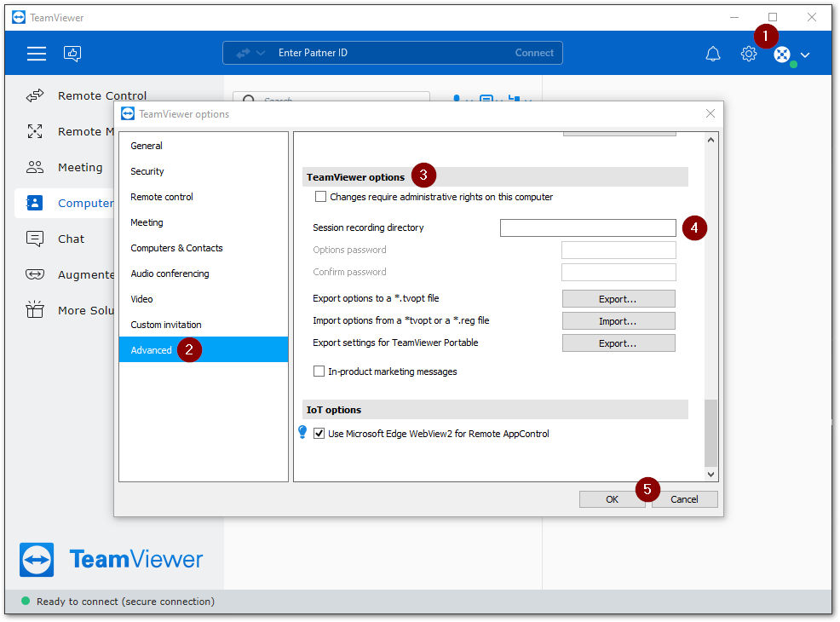Click the account profile avatar
The image size is (840, 622).
(x=781, y=55)
